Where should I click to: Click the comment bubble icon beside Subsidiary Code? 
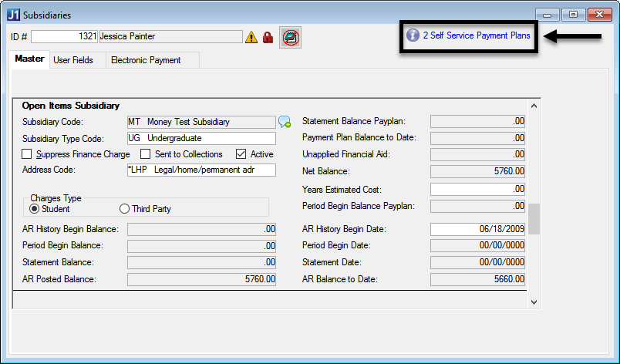[x=285, y=122]
